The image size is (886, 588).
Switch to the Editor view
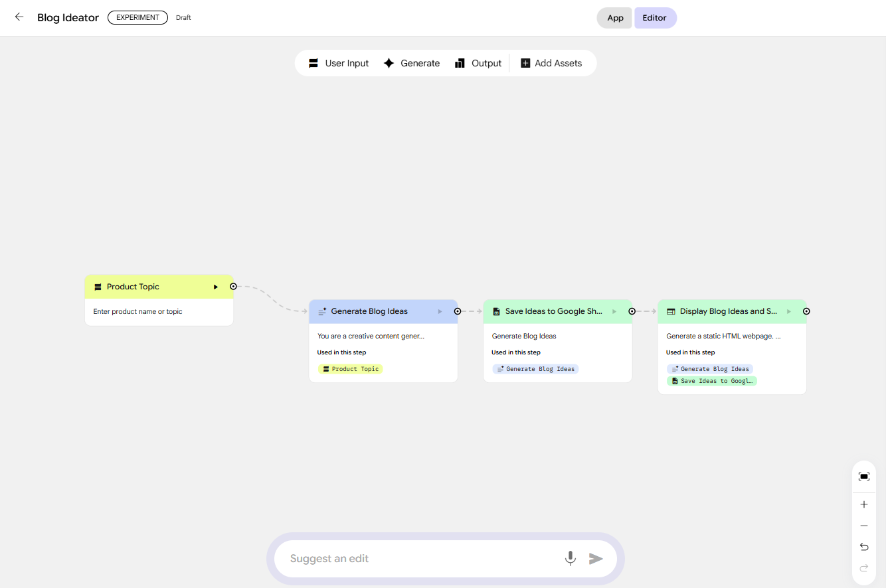pos(654,18)
